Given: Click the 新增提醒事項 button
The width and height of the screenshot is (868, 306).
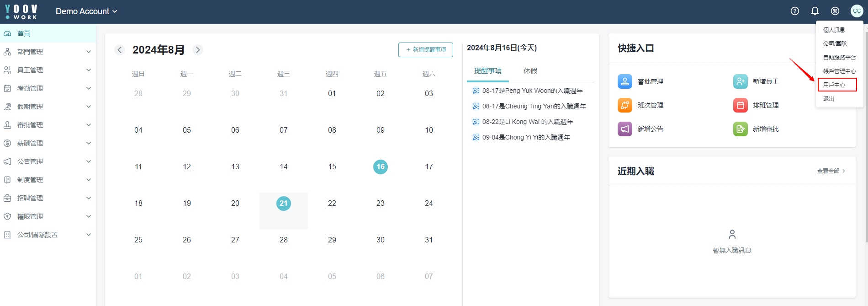Looking at the screenshot, I should [425, 50].
